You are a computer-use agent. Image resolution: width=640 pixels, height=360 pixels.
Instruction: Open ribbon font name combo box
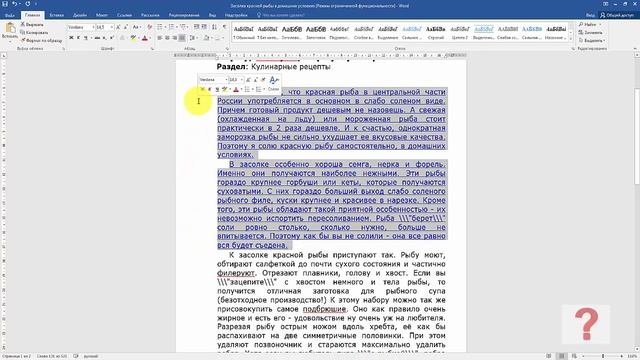point(81,27)
